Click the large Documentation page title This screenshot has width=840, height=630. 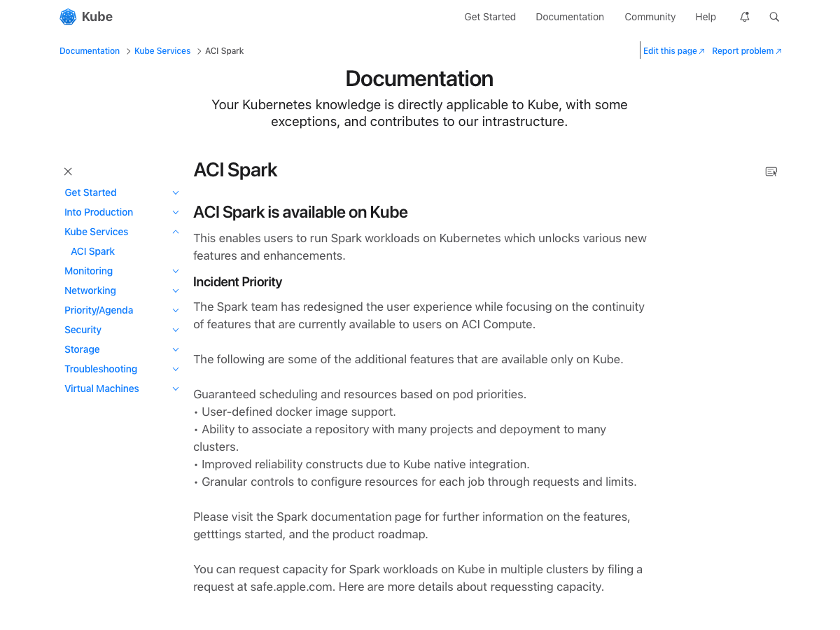pos(419,78)
